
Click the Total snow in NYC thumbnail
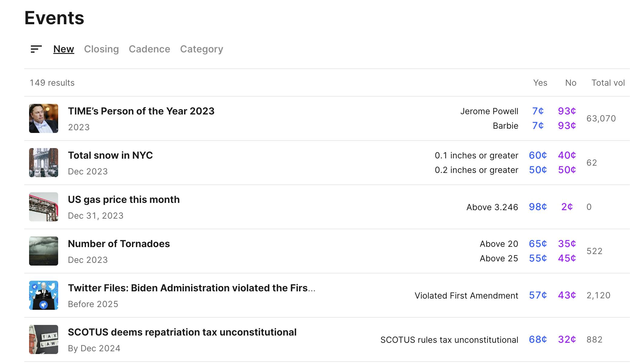44,163
